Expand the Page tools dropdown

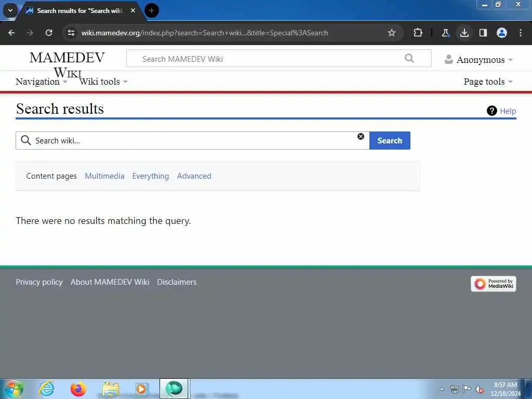coord(488,82)
